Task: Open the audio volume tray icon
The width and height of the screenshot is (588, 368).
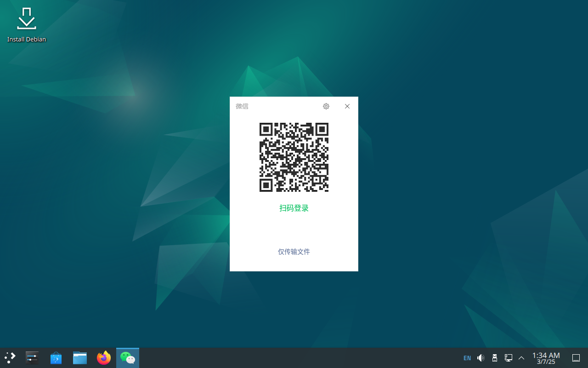Action: (x=481, y=358)
